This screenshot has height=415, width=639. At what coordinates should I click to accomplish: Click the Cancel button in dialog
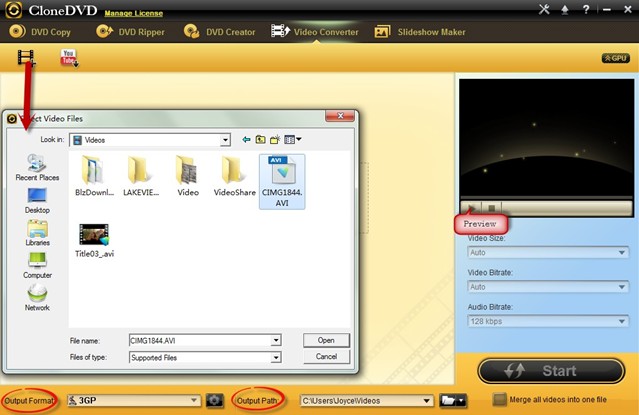pyautogui.click(x=326, y=356)
